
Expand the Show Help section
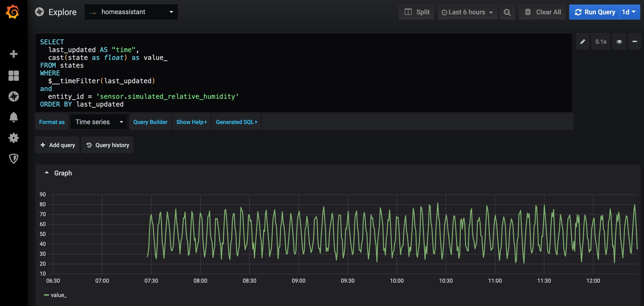click(x=191, y=122)
